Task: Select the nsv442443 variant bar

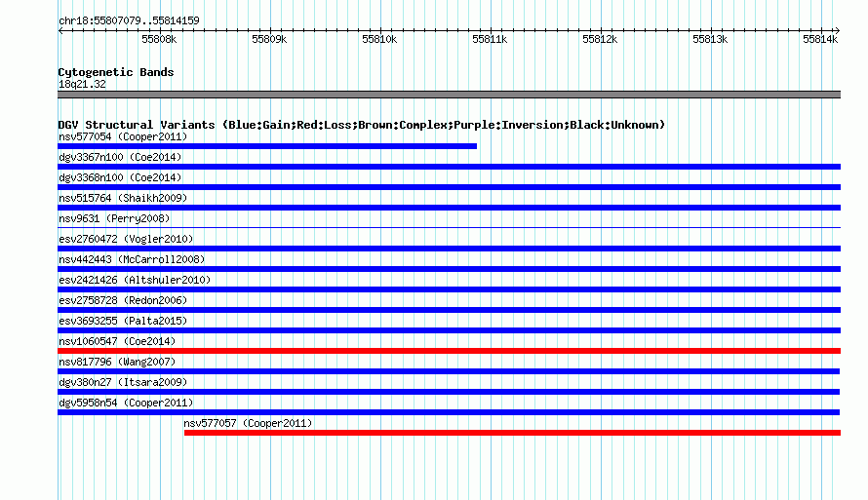Action: click(x=449, y=269)
